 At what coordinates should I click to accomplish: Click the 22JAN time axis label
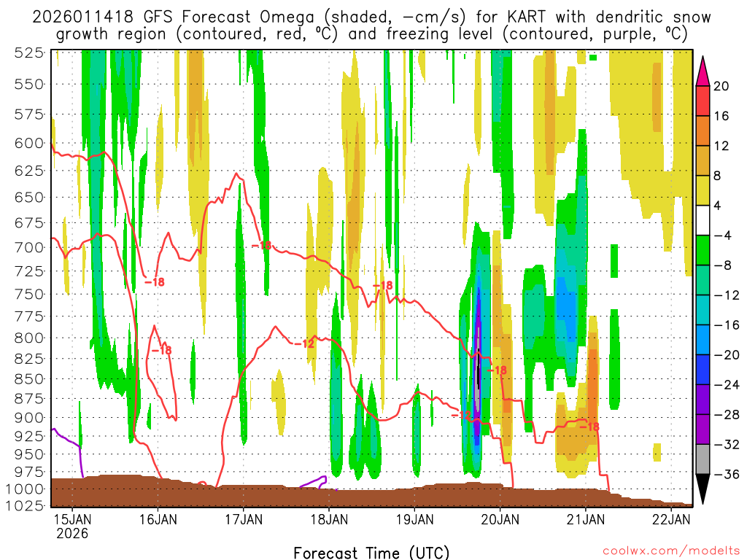671,519
